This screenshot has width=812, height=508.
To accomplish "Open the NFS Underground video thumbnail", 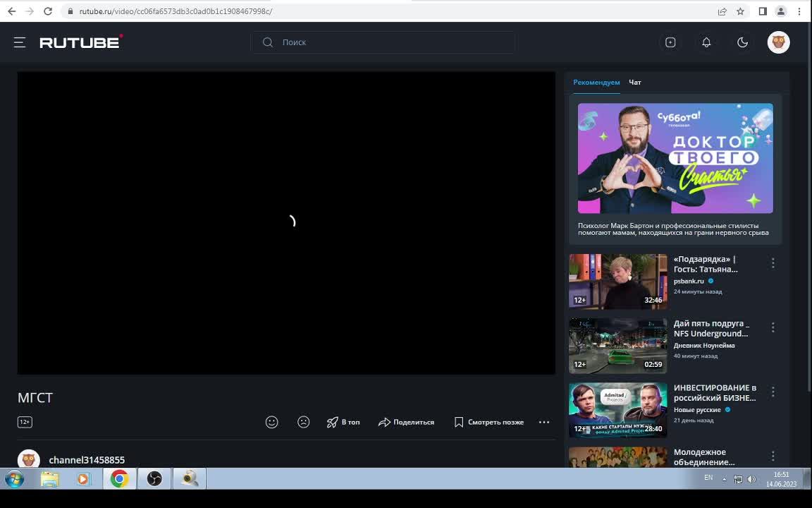I will point(617,346).
